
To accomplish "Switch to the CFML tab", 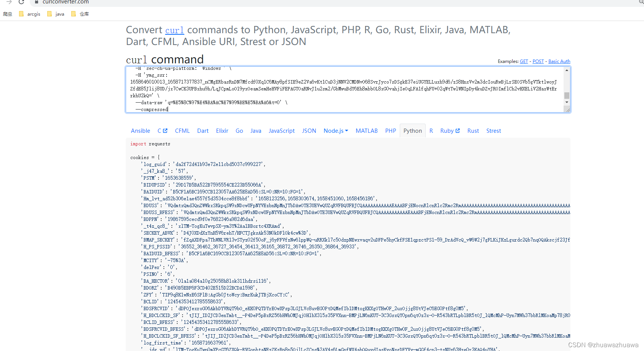I will tap(182, 131).
